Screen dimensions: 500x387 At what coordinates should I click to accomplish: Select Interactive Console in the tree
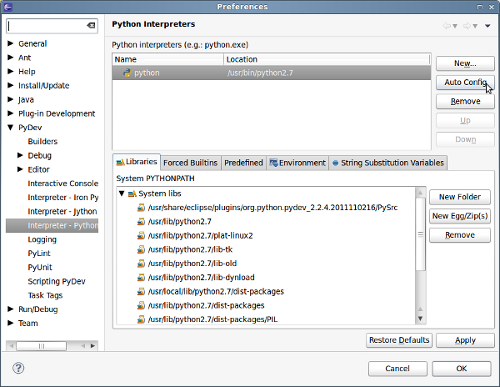pos(63,183)
